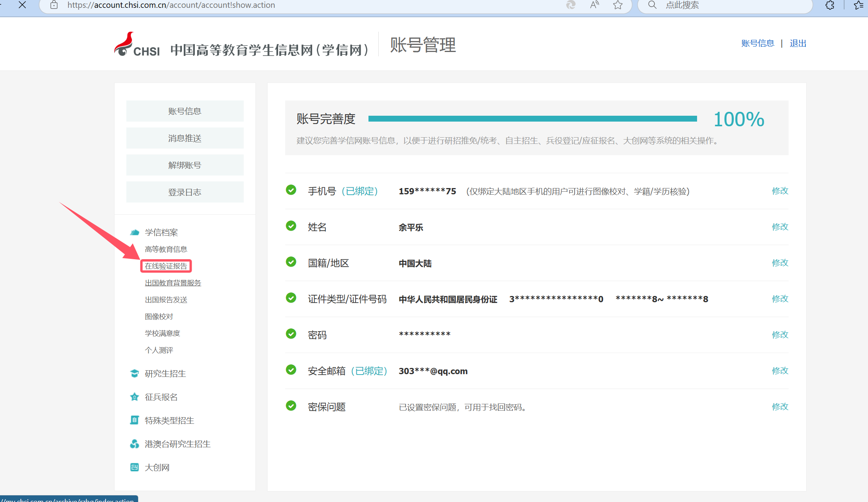The width and height of the screenshot is (868, 502).
Task: Click the 账号完善度 progress bar
Action: coord(532,118)
